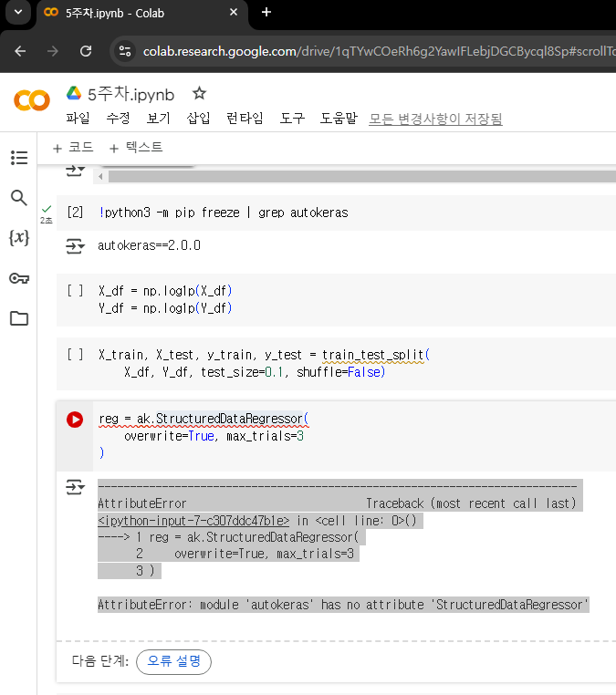The image size is (616, 695).
Task: Open the secrets key panel
Action: [19, 278]
